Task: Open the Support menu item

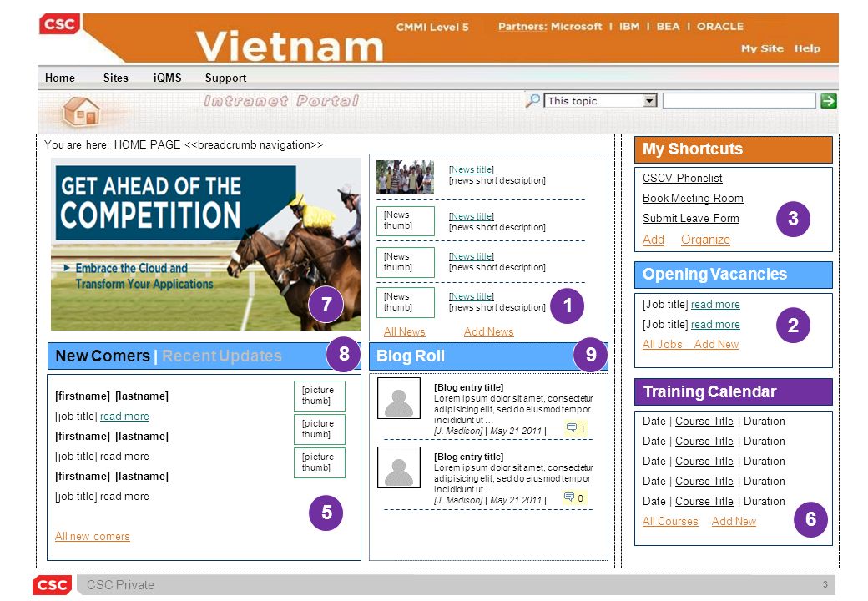Action: pyautogui.click(x=225, y=78)
